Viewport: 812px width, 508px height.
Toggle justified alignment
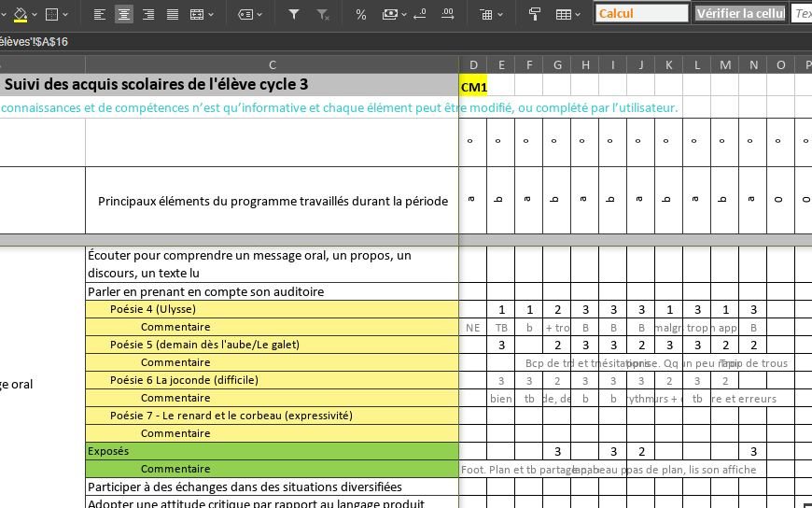(173, 15)
